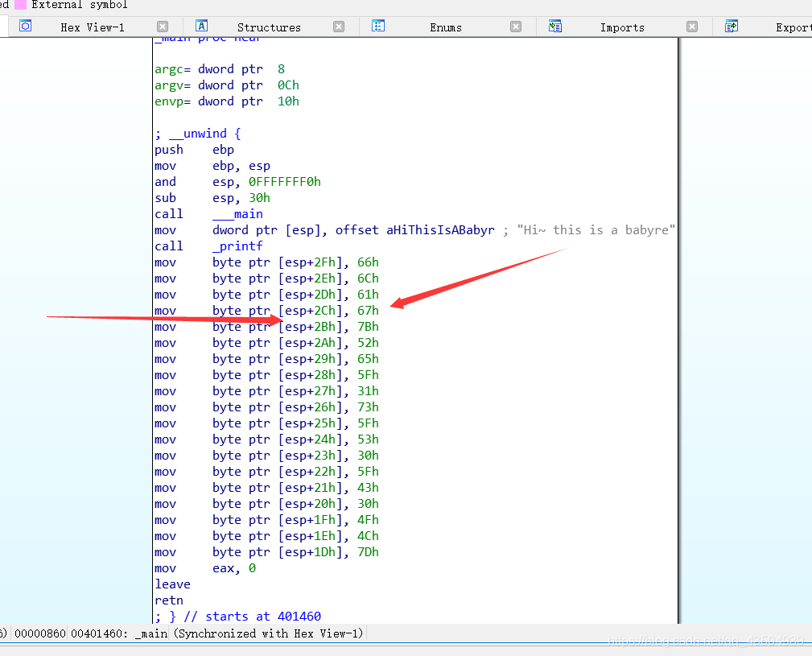
Task: Click the Enums tab icon
Action: point(378,26)
